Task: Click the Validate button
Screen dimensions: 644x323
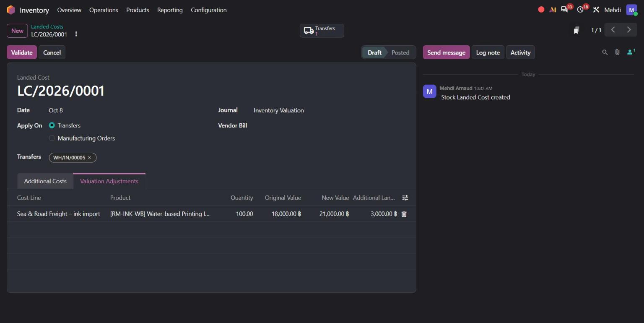Action: [22, 52]
